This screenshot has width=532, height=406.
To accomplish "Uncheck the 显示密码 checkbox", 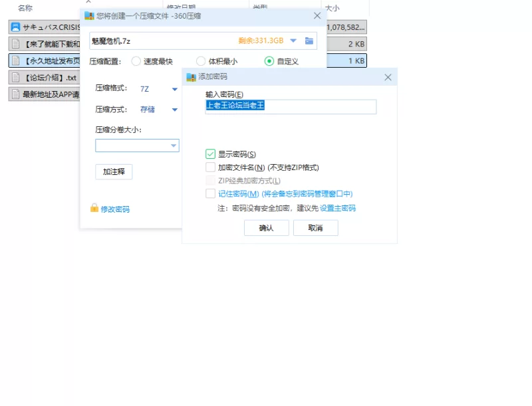I will coord(210,154).
